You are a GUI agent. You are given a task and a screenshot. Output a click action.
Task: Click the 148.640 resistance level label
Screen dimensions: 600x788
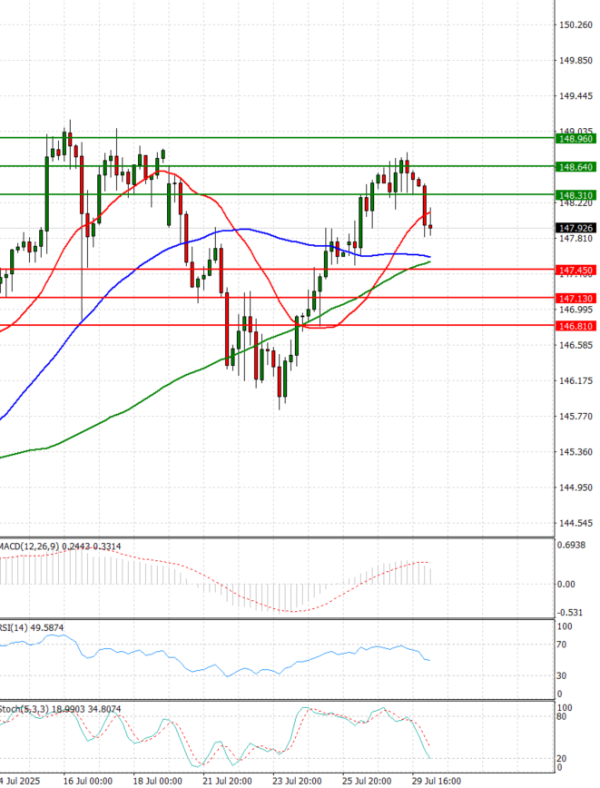tap(575, 167)
